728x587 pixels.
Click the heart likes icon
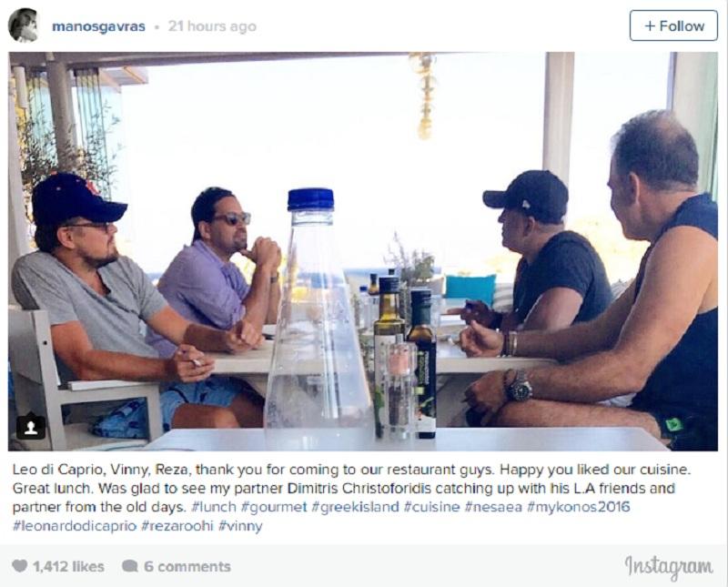19,566
